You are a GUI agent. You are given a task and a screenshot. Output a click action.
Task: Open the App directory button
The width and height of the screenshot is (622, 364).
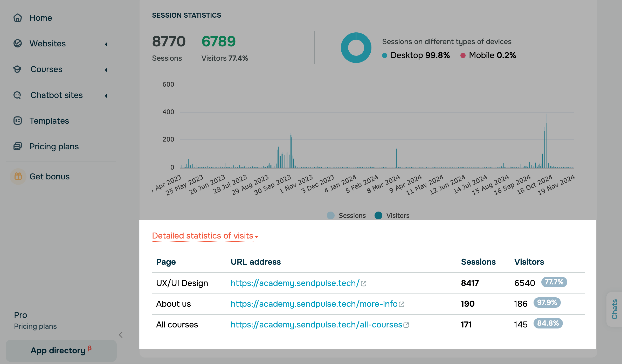pyautogui.click(x=61, y=351)
